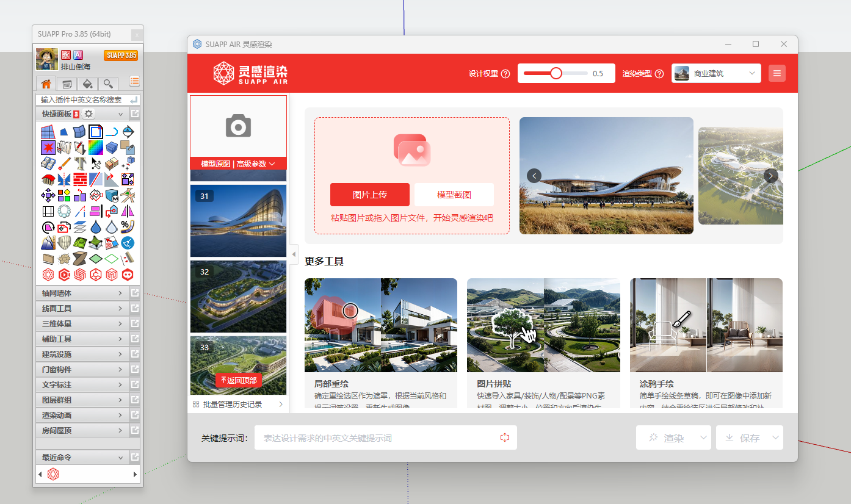The height and width of the screenshot is (504, 851).
Task: Expand the 门窗构件 category
Action: [x=82, y=369]
